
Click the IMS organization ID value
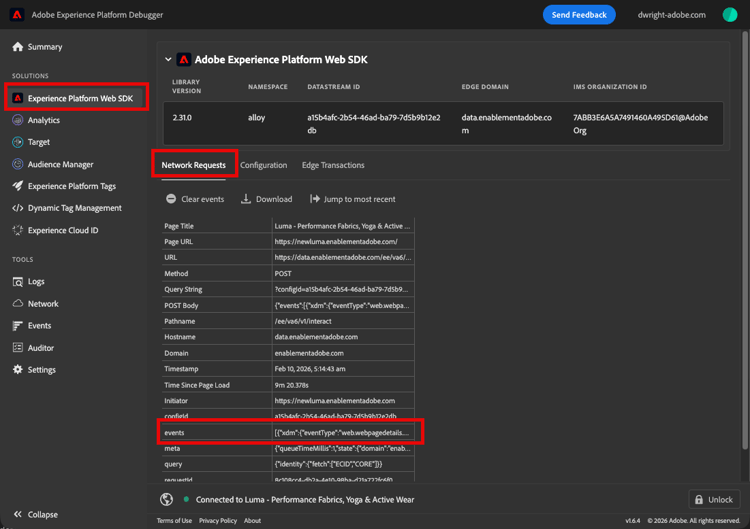tap(640, 124)
